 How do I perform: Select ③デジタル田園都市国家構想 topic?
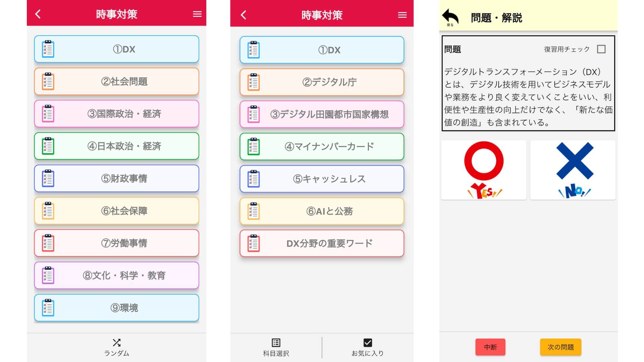click(x=322, y=114)
